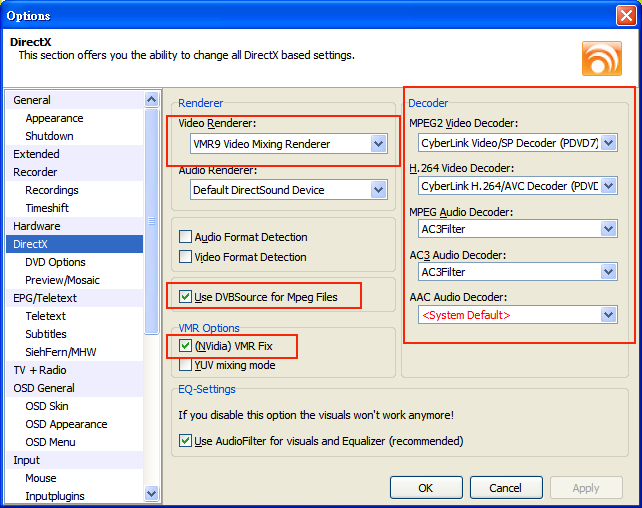The image size is (642, 508).
Task: Disable AudioFilter for visuals and Equalizer
Action: (x=185, y=441)
